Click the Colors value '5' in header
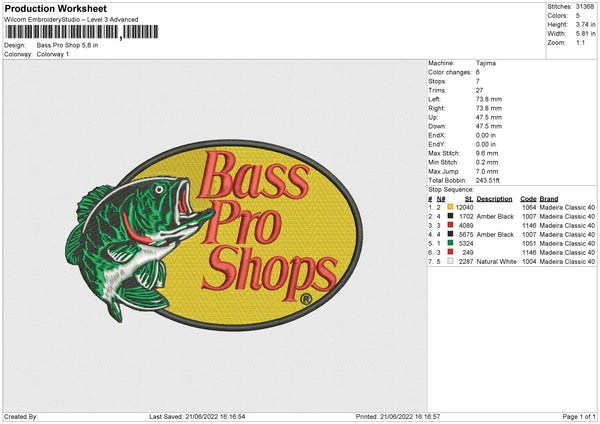Image resolution: width=600 pixels, height=424 pixels. (x=578, y=16)
